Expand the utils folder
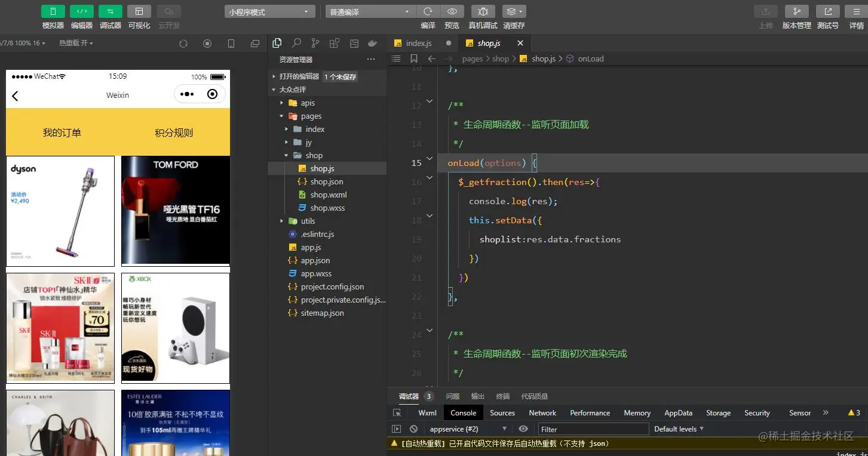Viewport: 868px width, 456px height. [308, 221]
